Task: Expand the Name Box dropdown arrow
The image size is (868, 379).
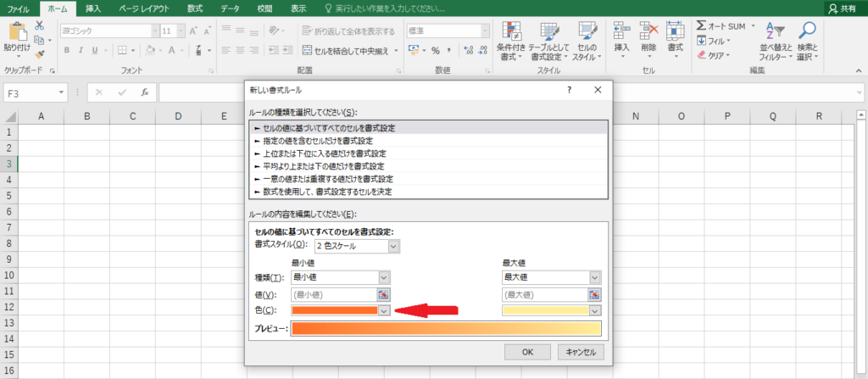Action: coord(62,92)
